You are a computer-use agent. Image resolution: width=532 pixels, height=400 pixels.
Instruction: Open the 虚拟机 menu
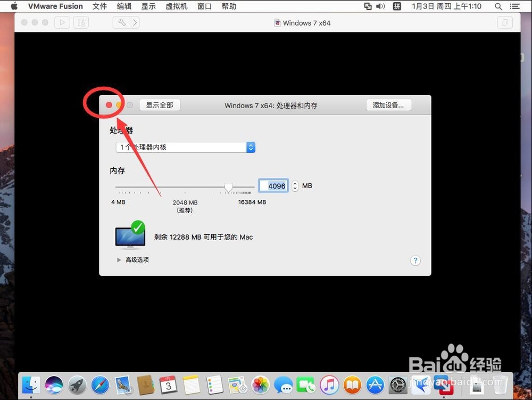pos(177,6)
